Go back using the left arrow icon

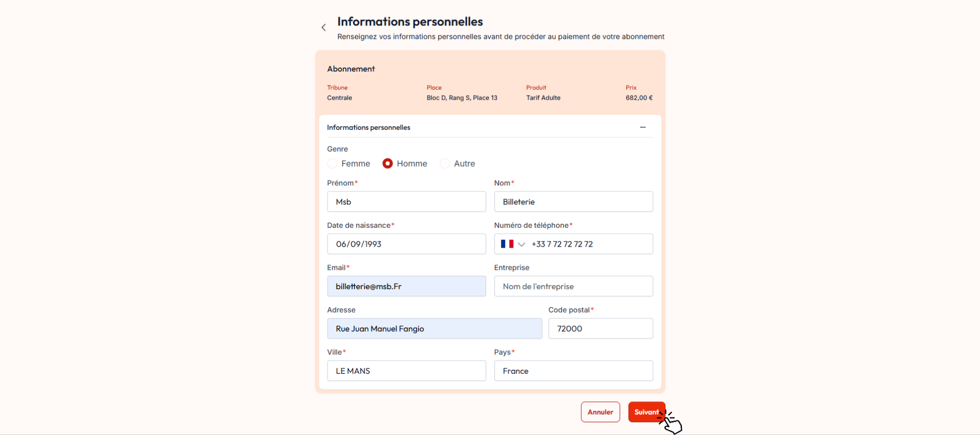(x=324, y=28)
